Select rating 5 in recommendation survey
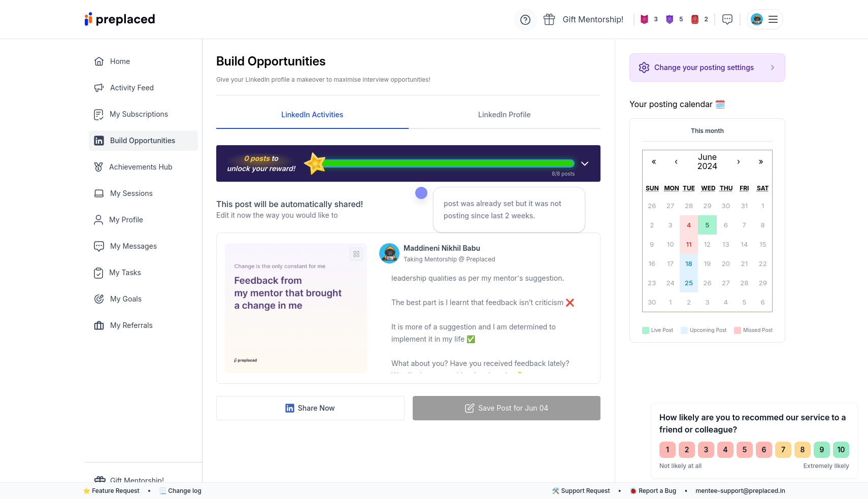868x499 pixels. (x=745, y=450)
